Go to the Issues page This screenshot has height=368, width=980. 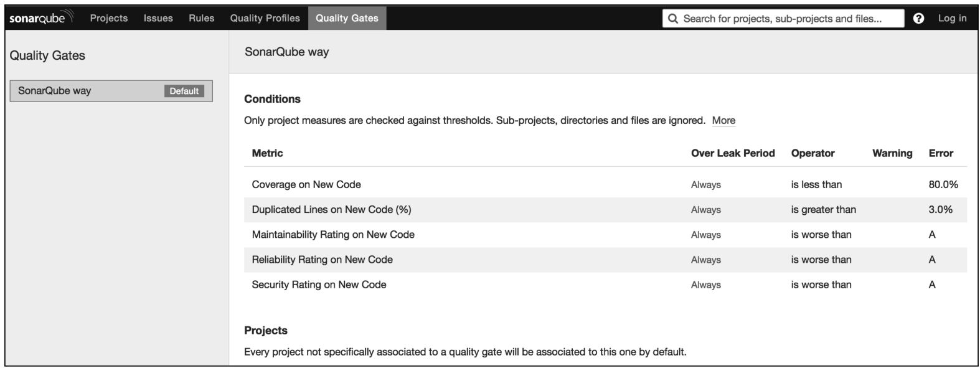158,18
